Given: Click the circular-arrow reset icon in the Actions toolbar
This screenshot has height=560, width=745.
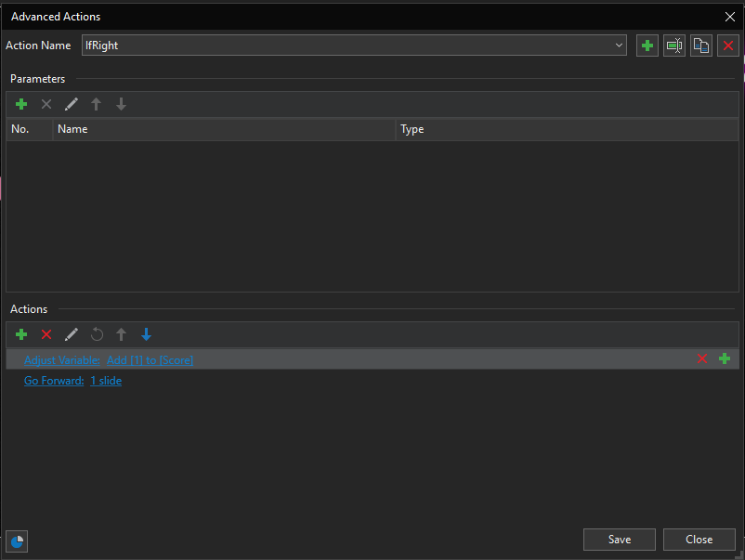Looking at the screenshot, I should (x=97, y=334).
